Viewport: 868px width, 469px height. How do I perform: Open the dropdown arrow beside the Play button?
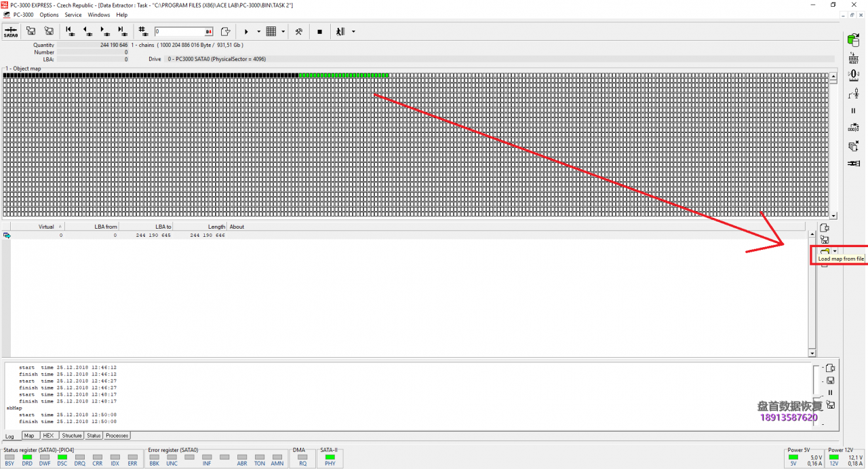click(258, 31)
